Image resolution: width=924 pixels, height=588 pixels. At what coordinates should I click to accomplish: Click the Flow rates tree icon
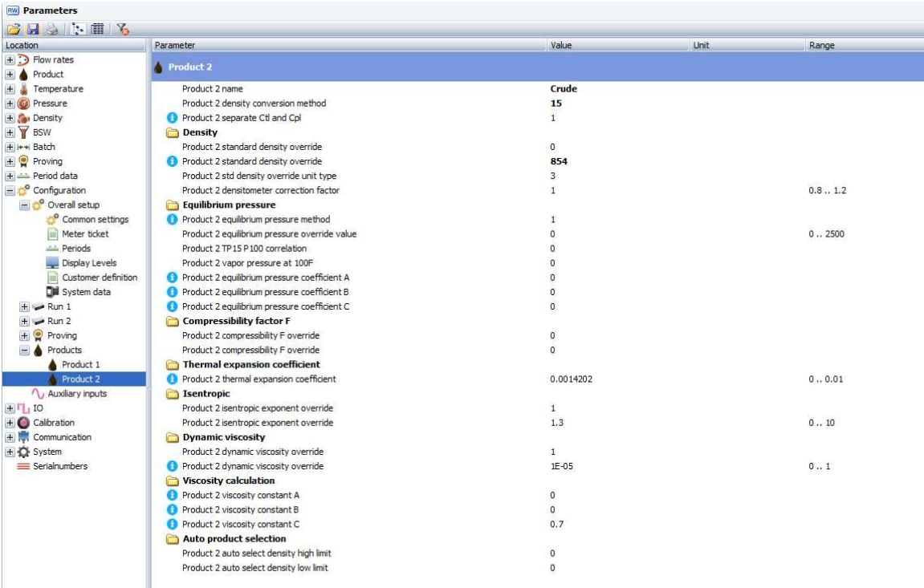pos(23,59)
